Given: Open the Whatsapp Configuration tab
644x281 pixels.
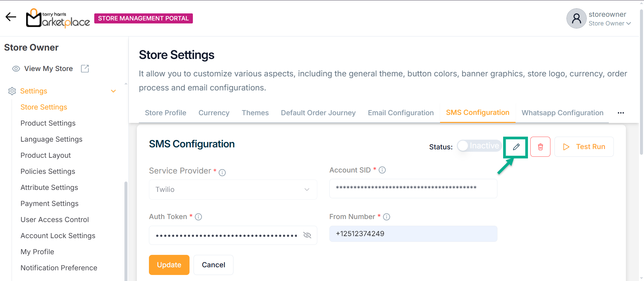Looking at the screenshot, I should tap(562, 113).
